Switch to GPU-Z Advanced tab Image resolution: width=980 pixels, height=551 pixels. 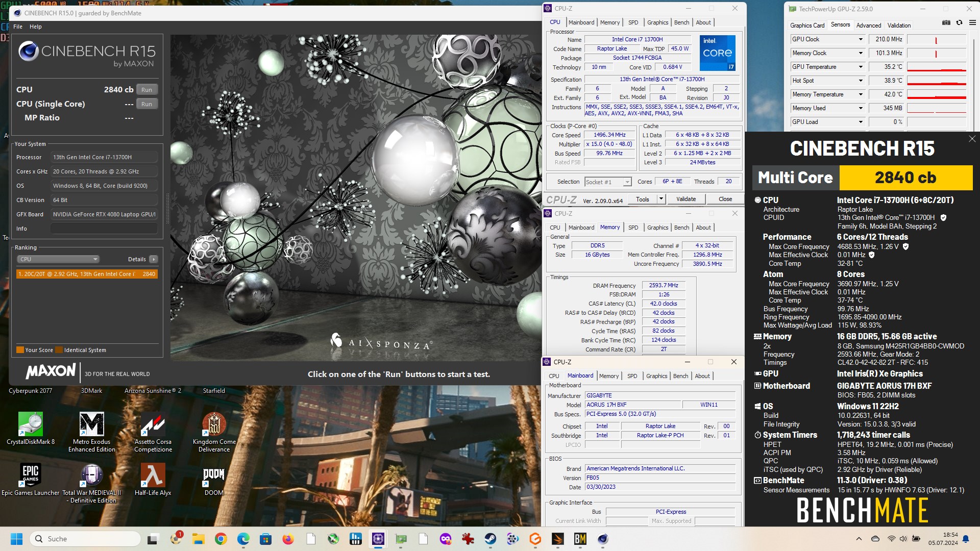pyautogui.click(x=869, y=25)
